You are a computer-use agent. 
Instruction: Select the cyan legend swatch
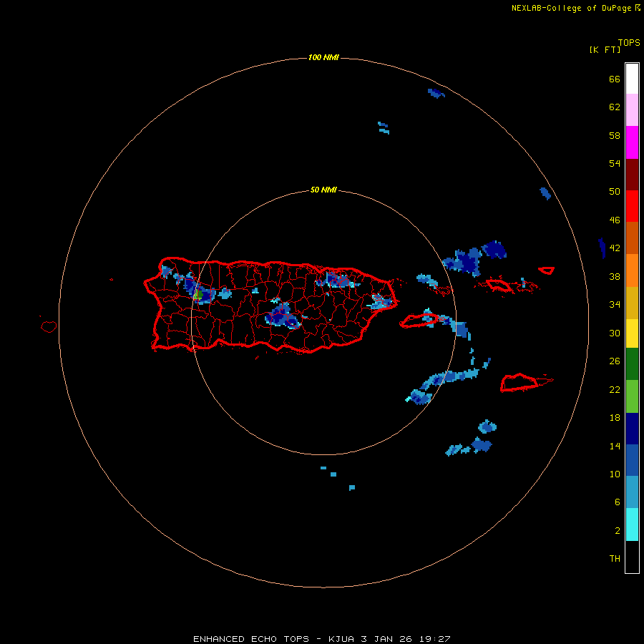[632, 525]
